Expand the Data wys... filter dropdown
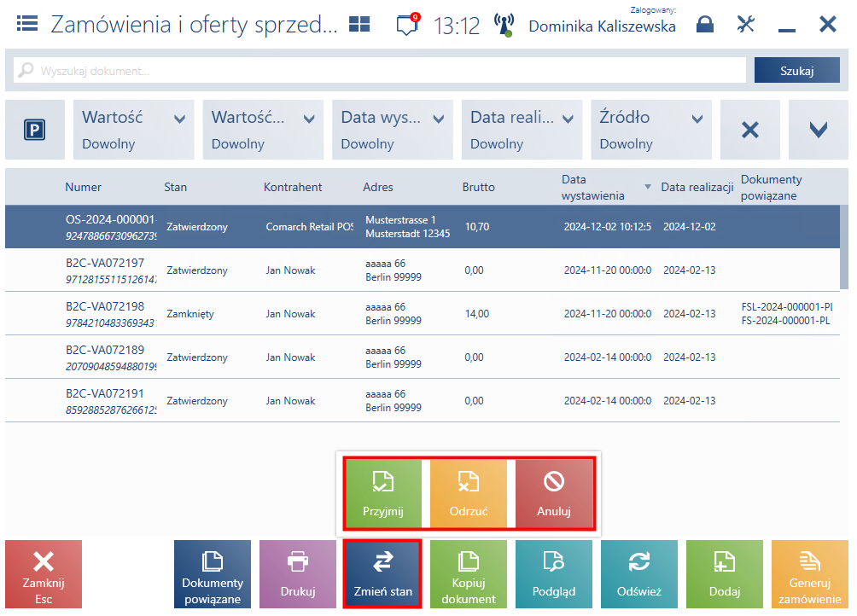 pos(393,130)
